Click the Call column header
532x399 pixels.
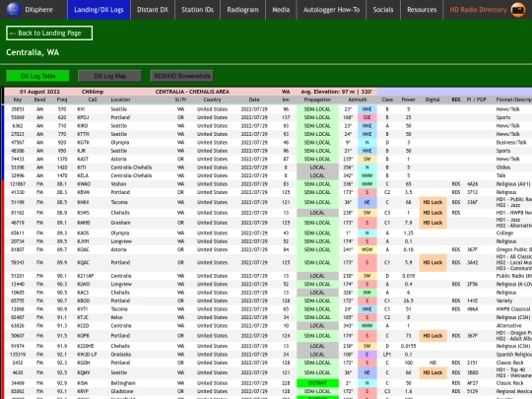[93, 100]
